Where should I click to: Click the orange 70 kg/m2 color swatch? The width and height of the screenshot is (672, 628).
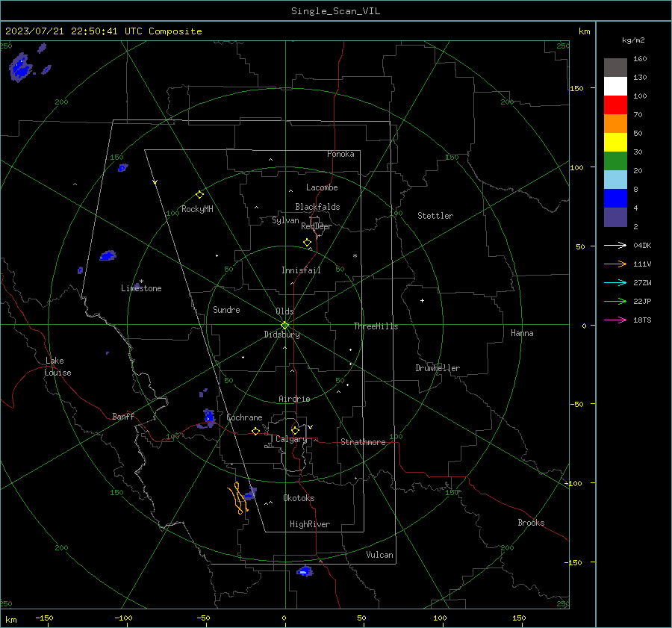click(x=615, y=124)
